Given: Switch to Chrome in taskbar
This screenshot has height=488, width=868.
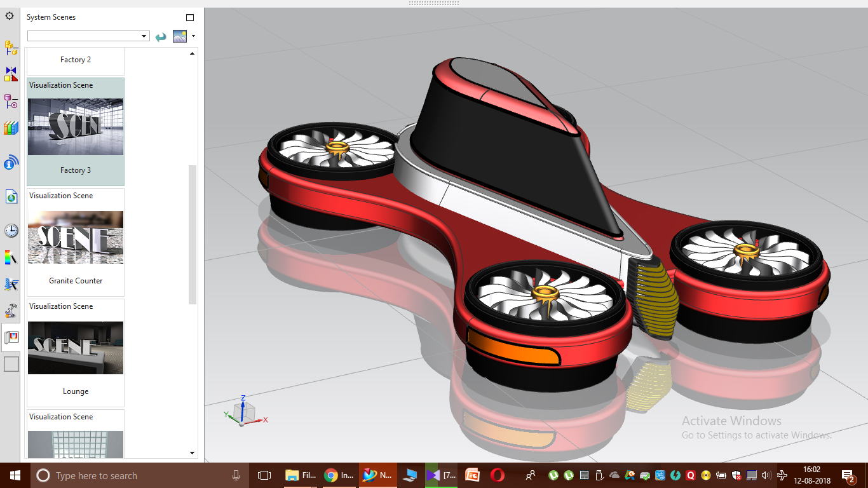Looking at the screenshot, I should 339,475.
